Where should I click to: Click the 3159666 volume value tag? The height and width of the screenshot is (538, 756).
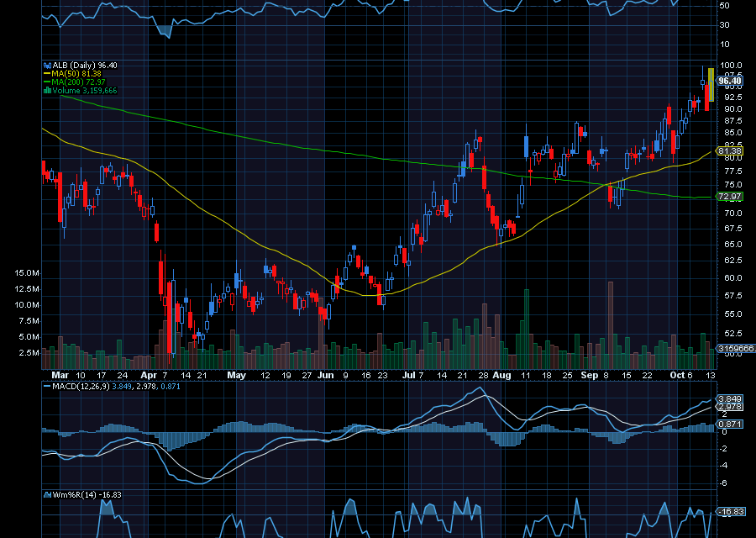tap(734, 348)
